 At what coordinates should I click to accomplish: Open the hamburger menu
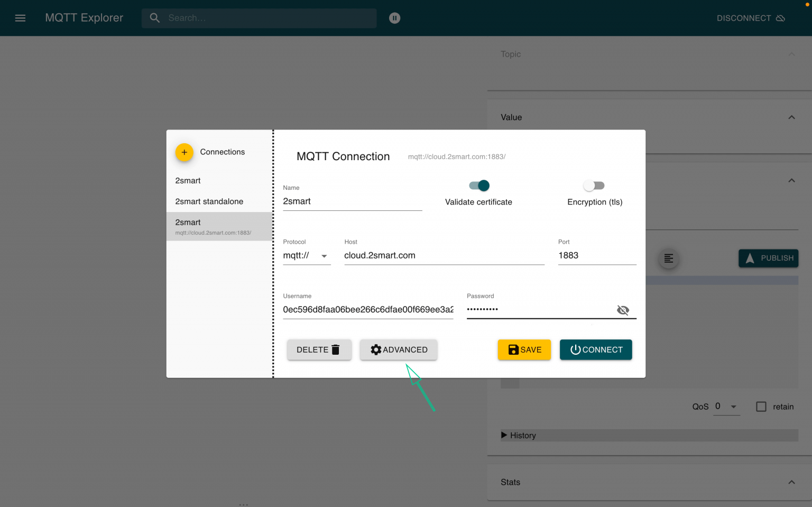point(20,17)
